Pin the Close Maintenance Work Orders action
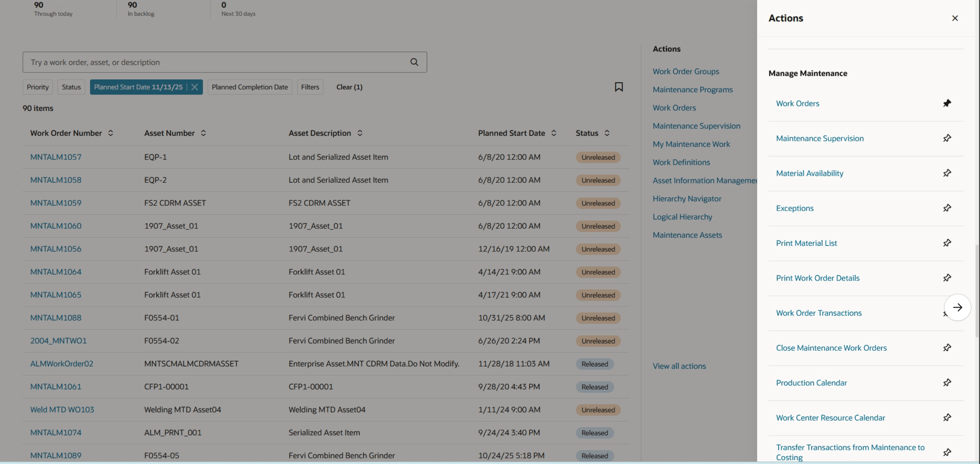This screenshot has height=464, width=980. [x=947, y=348]
